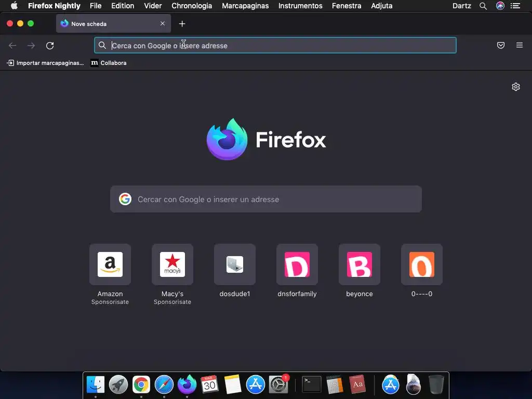Open Spotlight search in menu bar
The width and height of the screenshot is (532, 399).
click(x=483, y=6)
